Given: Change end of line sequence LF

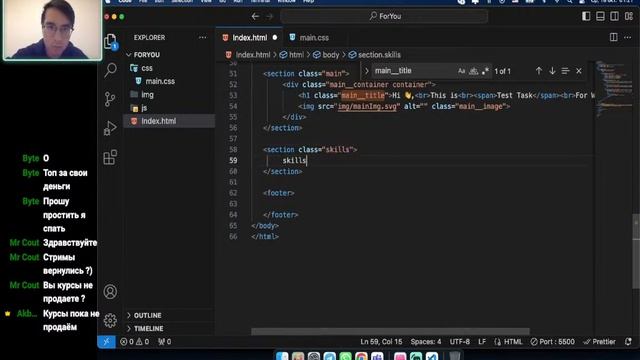Looking at the screenshot, I should (482, 342).
